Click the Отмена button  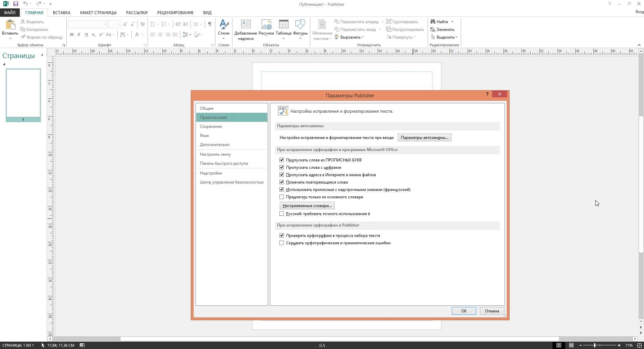[x=492, y=311]
